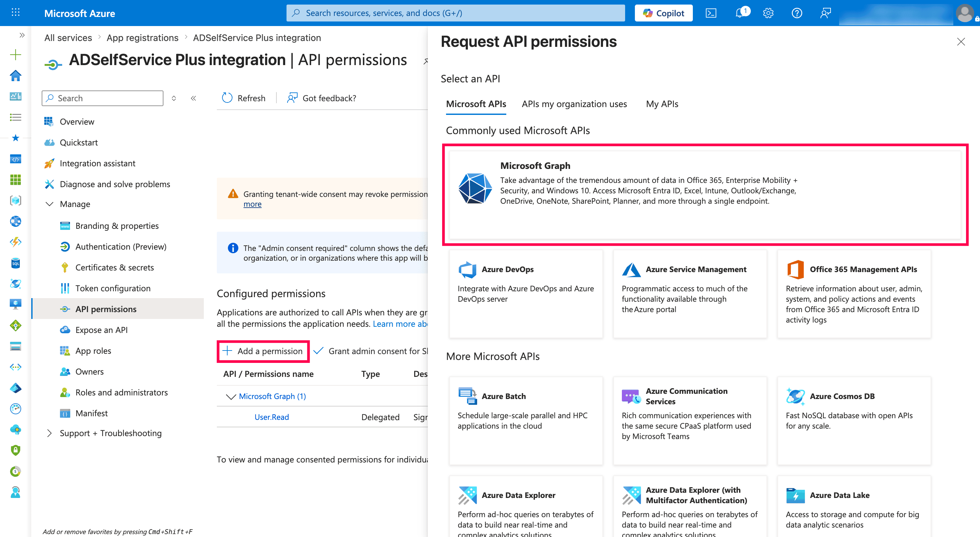Open All services list icon in sidebar
980x537 pixels.
16,117
